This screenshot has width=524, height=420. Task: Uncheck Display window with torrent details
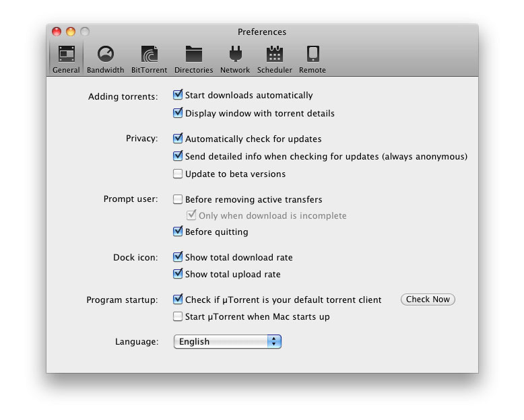[x=178, y=113]
